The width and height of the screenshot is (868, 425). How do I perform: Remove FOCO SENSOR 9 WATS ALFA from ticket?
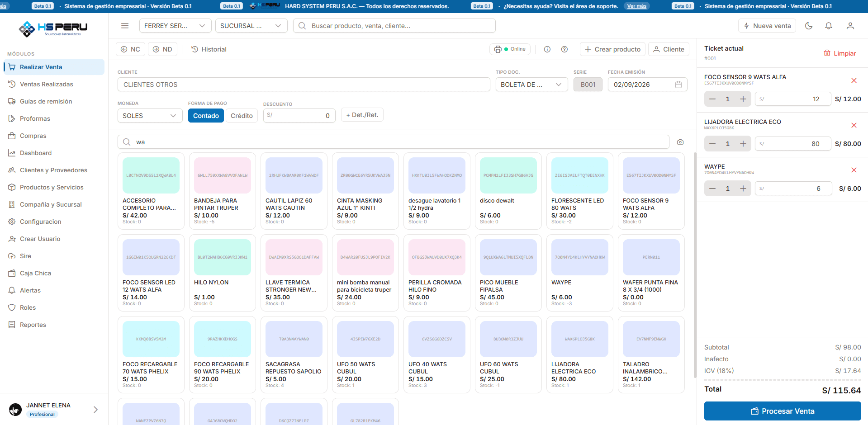[x=854, y=80]
